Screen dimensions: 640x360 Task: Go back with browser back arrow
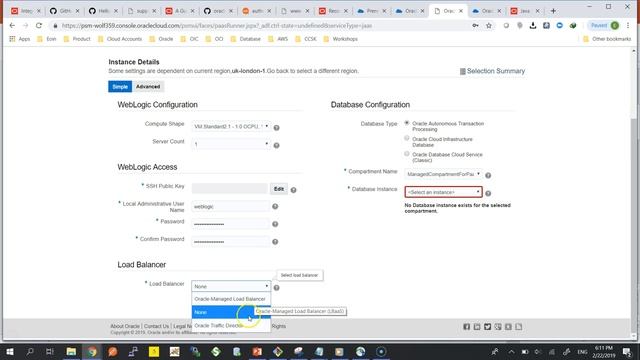[12, 25]
